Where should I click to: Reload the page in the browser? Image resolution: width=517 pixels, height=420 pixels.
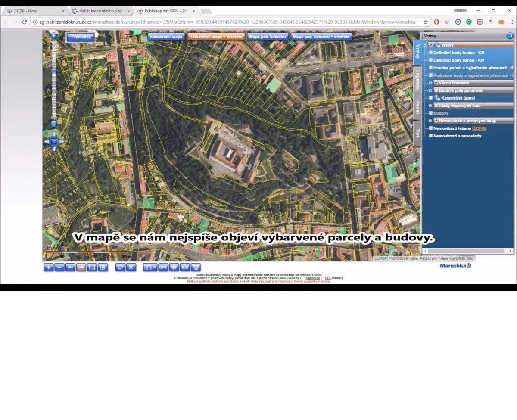[x=25, y=22]
